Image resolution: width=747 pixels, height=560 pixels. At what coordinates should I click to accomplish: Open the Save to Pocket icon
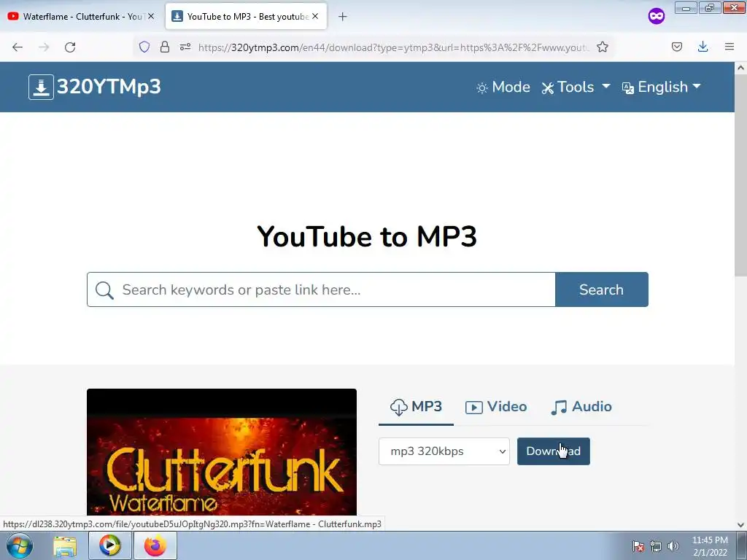pos(677,47)
